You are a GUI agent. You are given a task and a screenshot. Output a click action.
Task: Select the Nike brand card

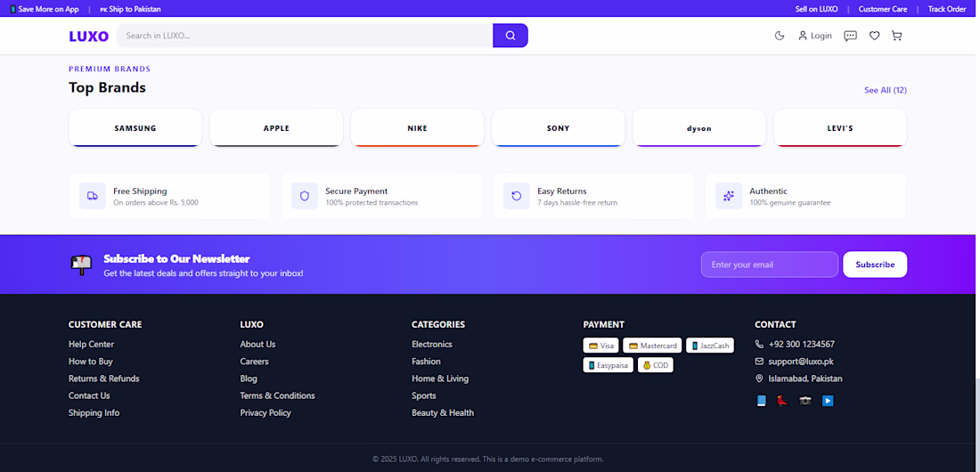[418, 128]
